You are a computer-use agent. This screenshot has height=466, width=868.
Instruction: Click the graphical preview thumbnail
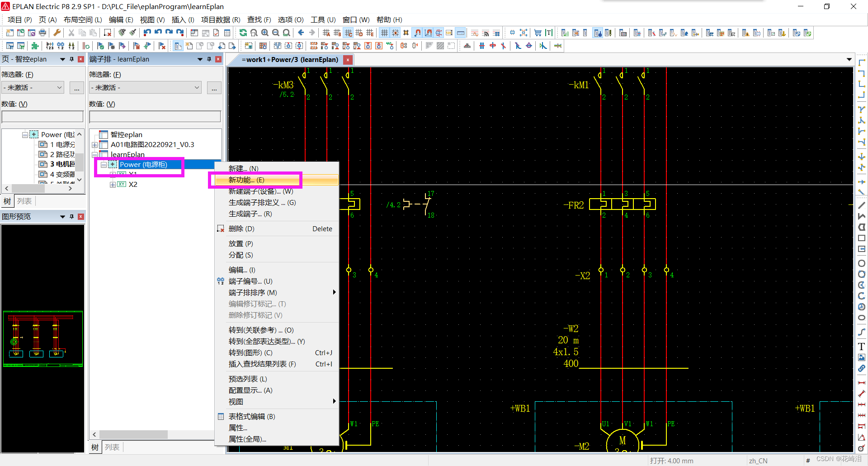43,338
